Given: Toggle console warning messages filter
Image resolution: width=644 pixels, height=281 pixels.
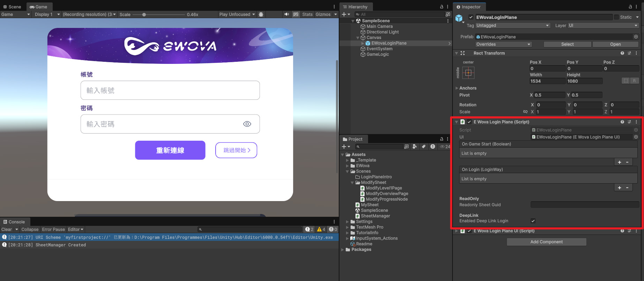Looking at the screenshot, I should pos(321,229).
